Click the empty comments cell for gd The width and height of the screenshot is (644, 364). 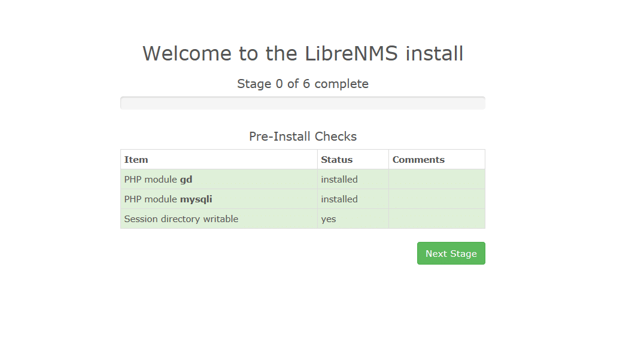tap(437, 179)
